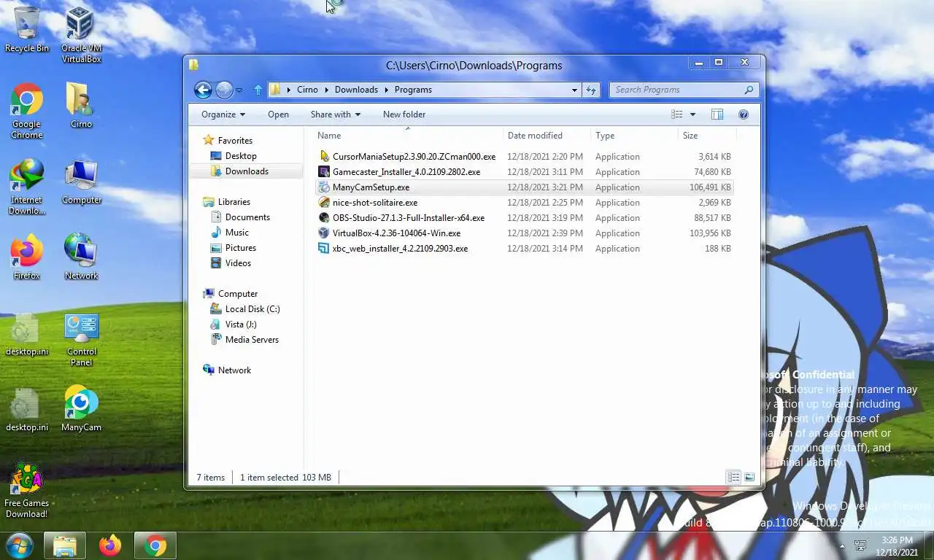Select VirtualBox-4.2.36-104064-Win.exe
The height and width of the screenshot is (560, 934).
[524, 233]
